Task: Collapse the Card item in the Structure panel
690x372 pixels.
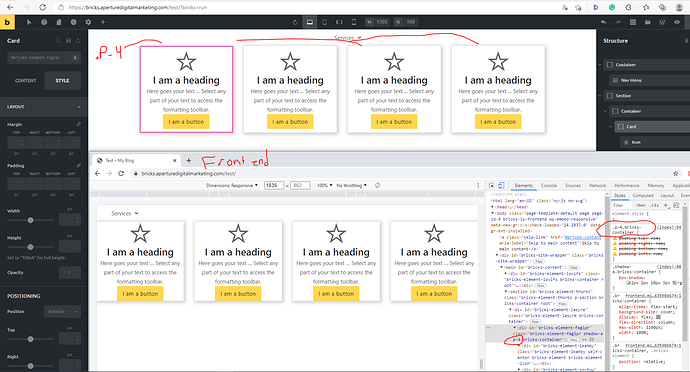Action: [611, 127]
